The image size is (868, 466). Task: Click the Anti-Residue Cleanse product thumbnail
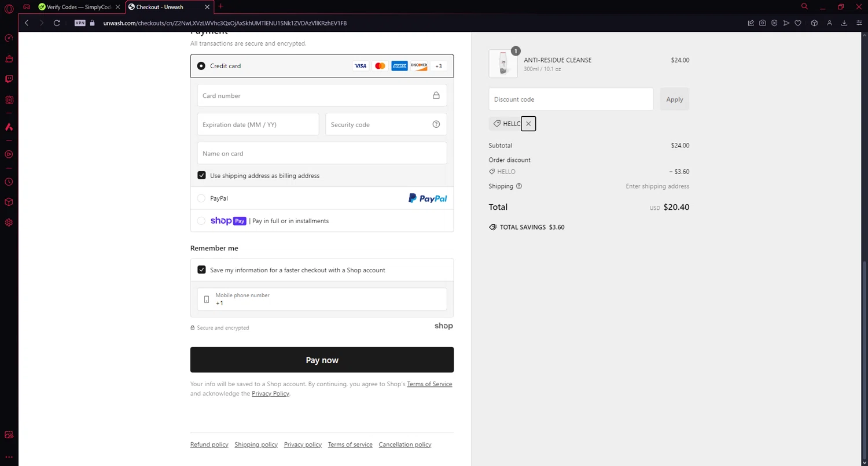(x=503, y=64)
